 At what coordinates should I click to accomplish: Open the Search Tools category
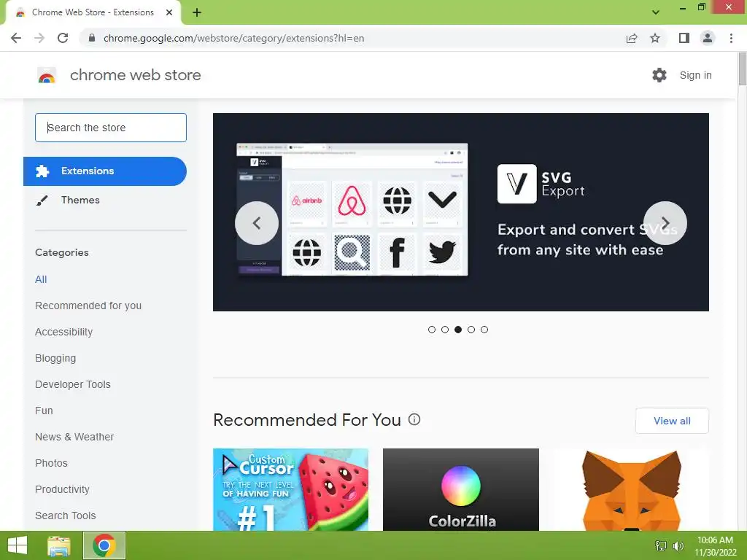[65, 516]
